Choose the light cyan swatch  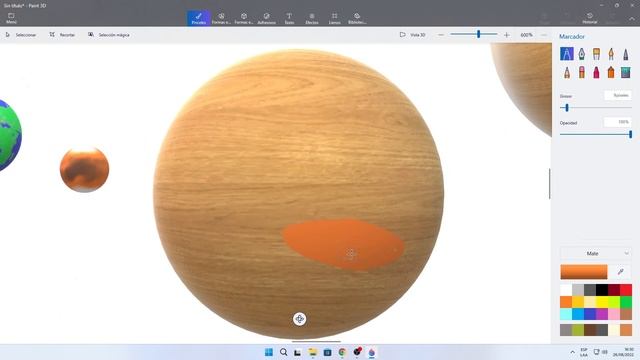(x=566, y=314)
